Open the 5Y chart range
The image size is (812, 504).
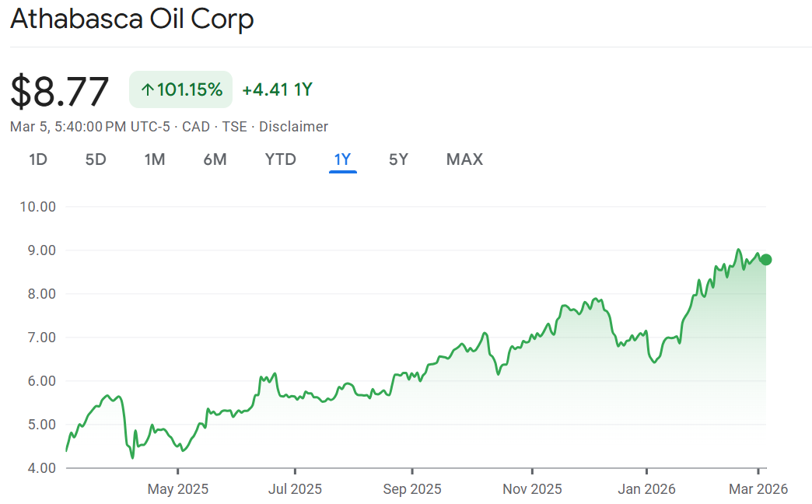pyautogui.click(x=398, y=159)
